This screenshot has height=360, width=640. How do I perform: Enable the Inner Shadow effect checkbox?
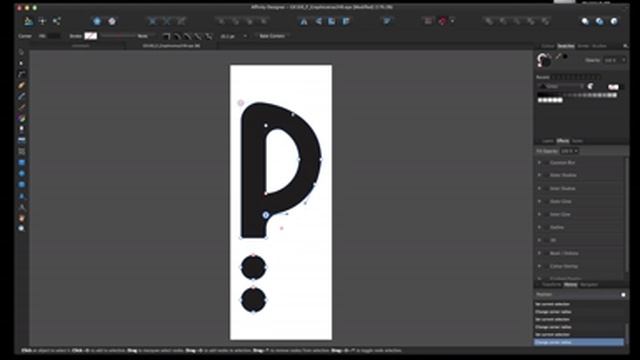click(x=546, y=189)
